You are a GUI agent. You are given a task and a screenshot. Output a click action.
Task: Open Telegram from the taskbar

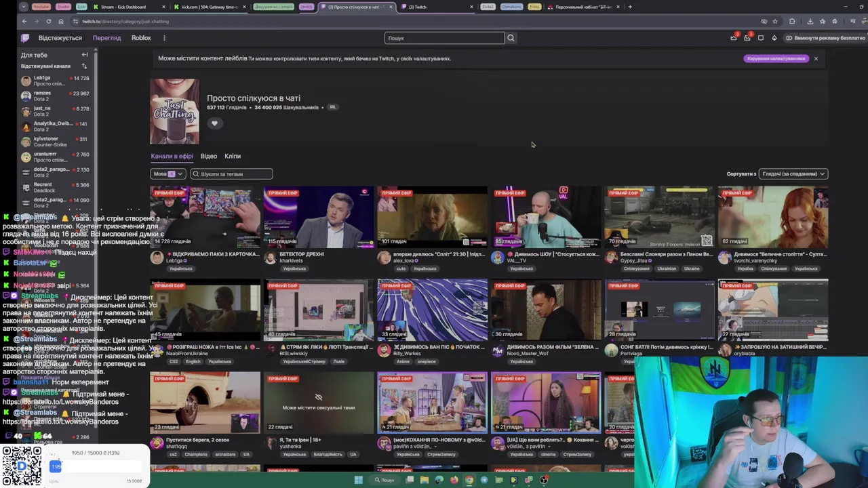pos(484,480)
